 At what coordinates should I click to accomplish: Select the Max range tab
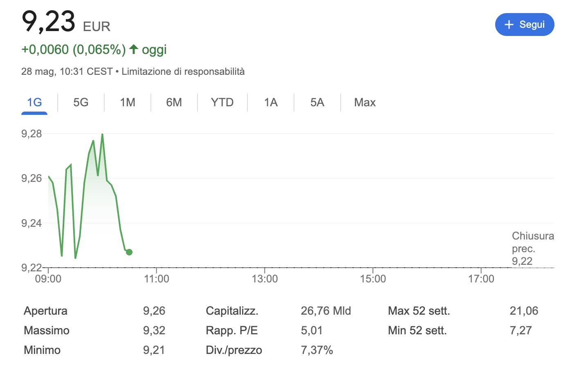[365, 102]
